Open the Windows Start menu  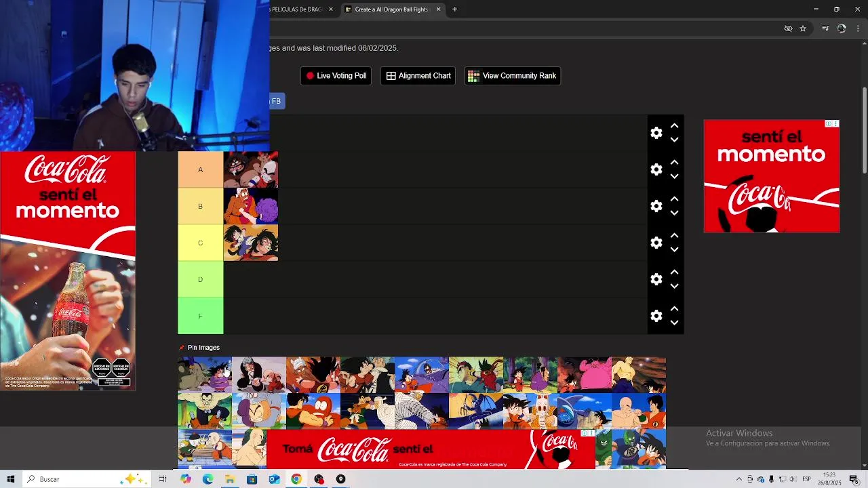coord(10,479)
